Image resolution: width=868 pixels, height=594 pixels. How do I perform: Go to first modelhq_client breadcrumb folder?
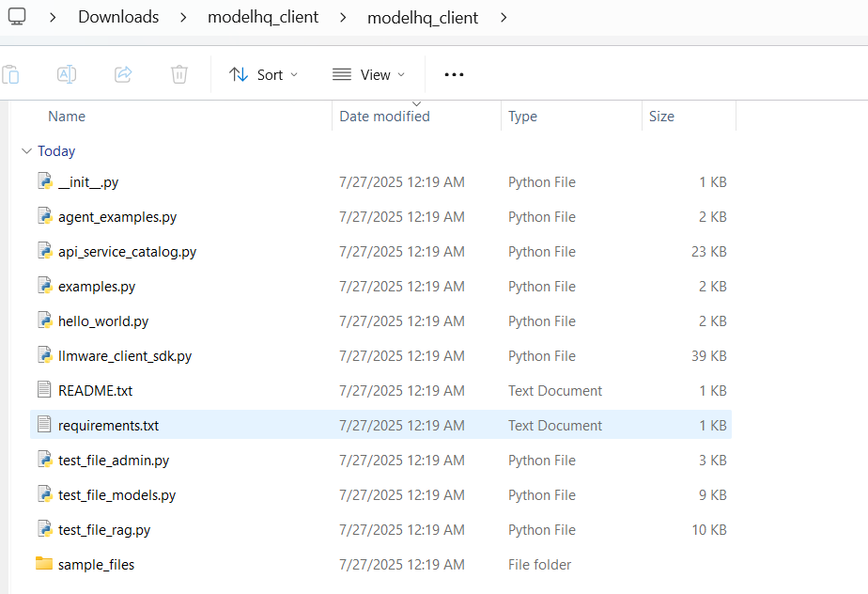[263, 17]
